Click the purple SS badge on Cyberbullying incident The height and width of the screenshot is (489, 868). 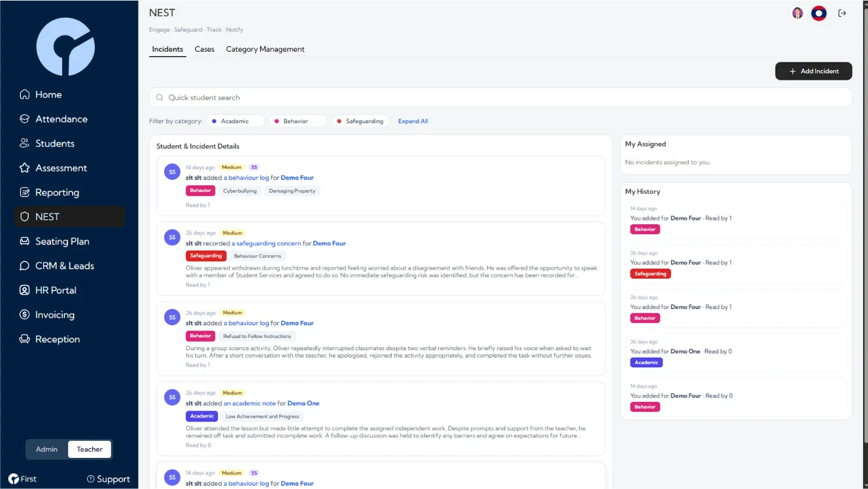[x=254, y=167]
